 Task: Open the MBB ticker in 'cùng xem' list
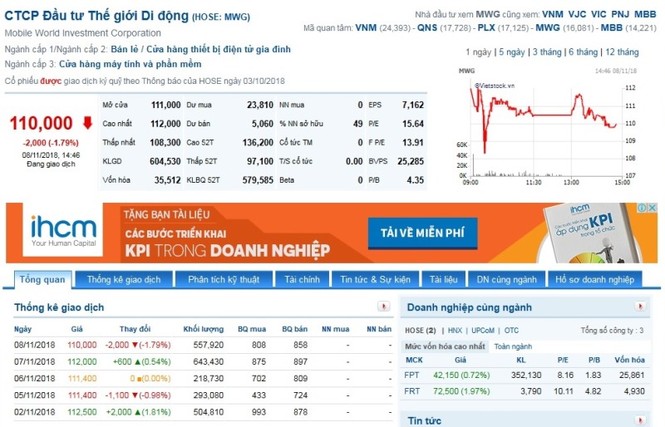coord(645,14)
